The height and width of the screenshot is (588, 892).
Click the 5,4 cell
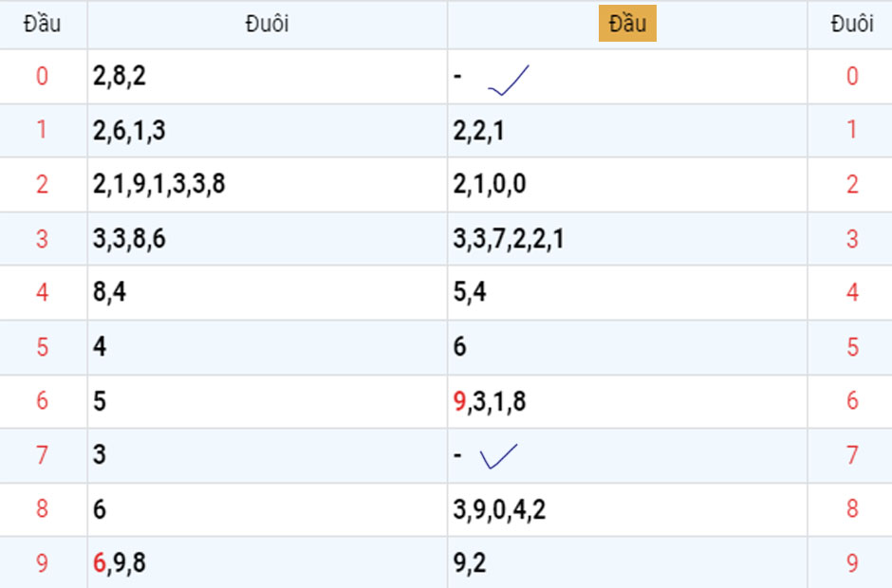(470, 293)
